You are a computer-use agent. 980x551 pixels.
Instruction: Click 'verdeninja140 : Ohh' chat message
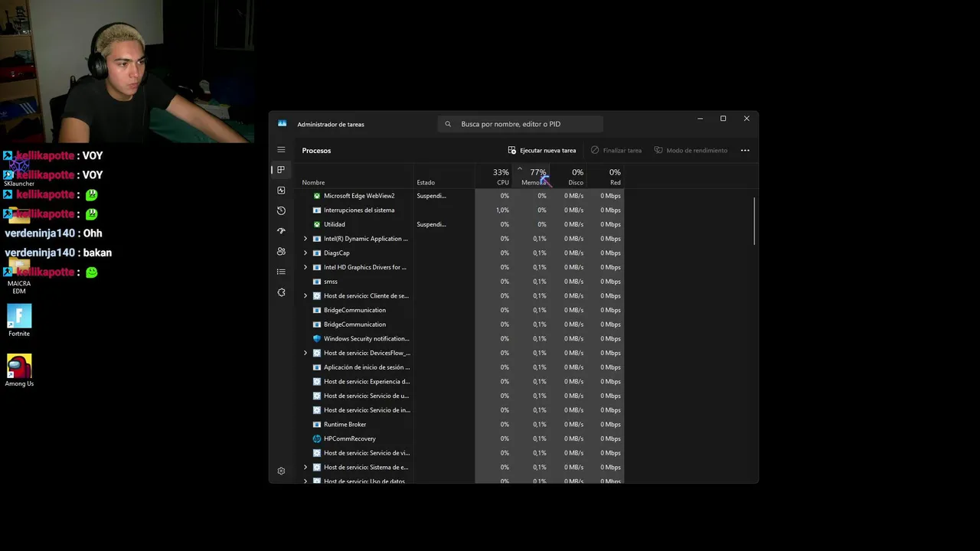53,233
